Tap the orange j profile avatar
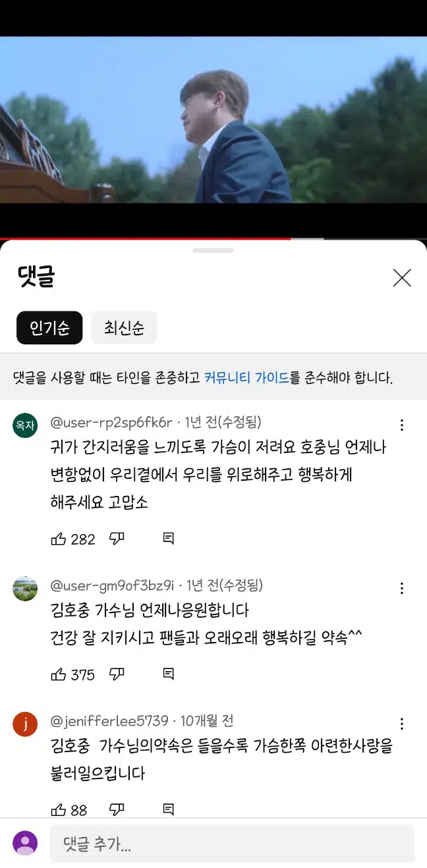The height and width of the screenshot is (868, 427). point(25,724)
